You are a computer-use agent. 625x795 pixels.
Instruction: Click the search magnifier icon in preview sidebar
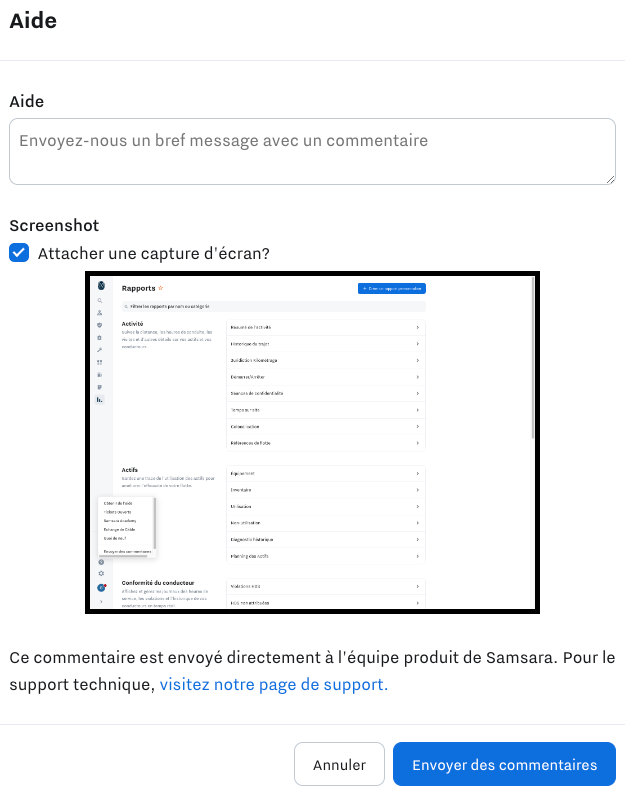pos(100,300)
